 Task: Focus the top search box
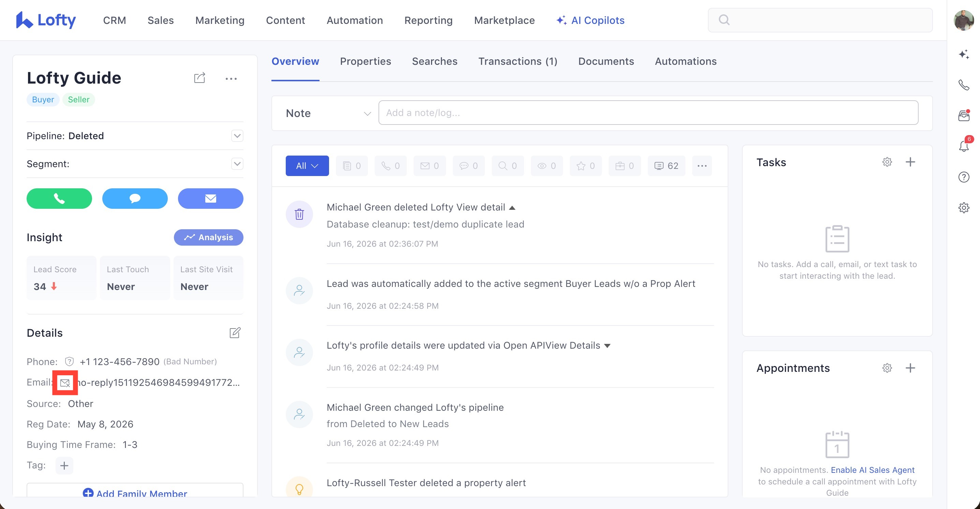tap(820, 20)
